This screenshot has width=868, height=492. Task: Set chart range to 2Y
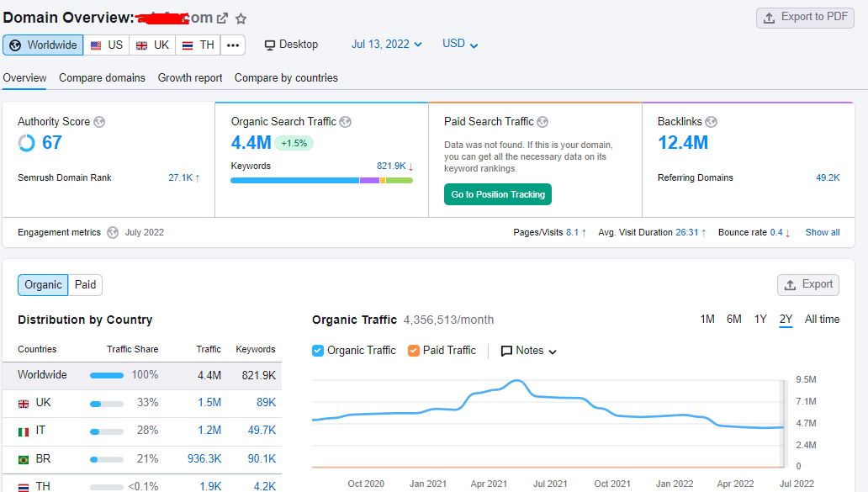786,320
